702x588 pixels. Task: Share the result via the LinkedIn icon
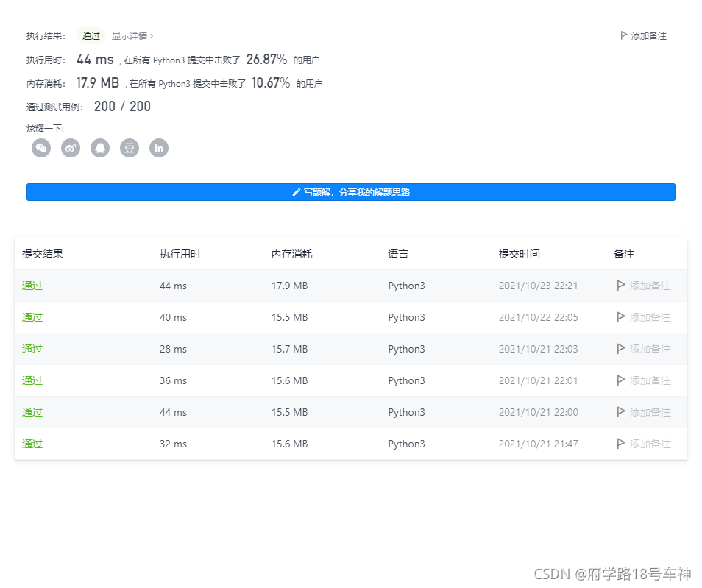pyautogui.click(x=159, y=148)
